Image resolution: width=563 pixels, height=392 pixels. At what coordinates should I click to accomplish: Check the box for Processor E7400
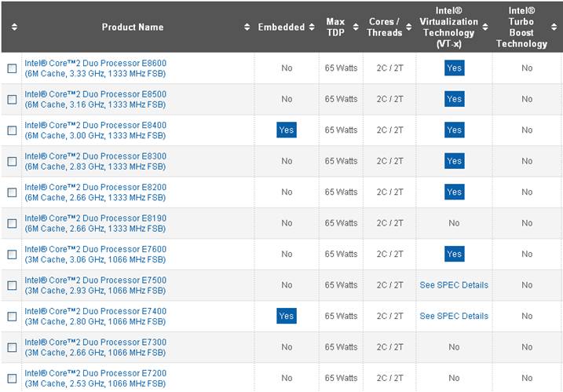13,316
